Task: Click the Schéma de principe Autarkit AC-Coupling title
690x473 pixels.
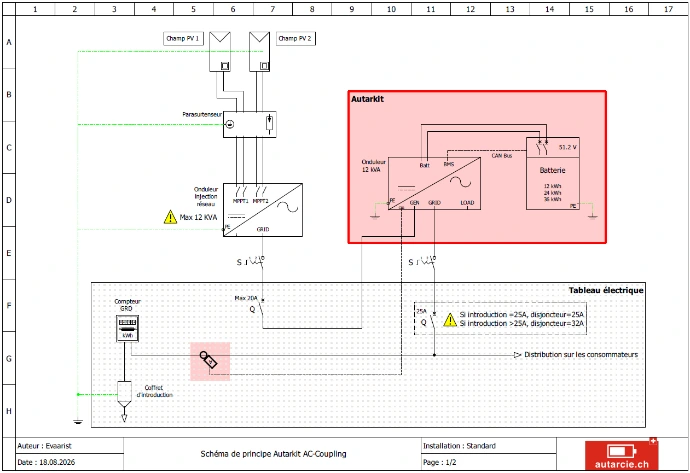Action: point(273,454)
